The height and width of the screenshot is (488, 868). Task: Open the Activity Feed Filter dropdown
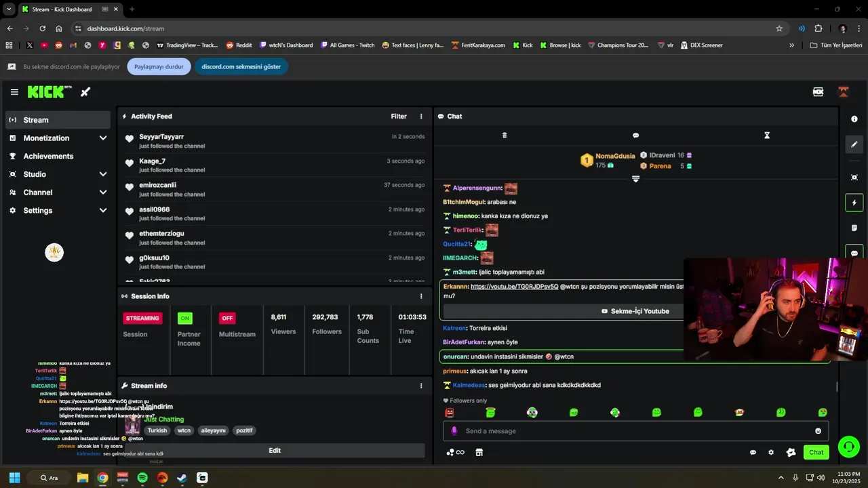tap(399, 117)
